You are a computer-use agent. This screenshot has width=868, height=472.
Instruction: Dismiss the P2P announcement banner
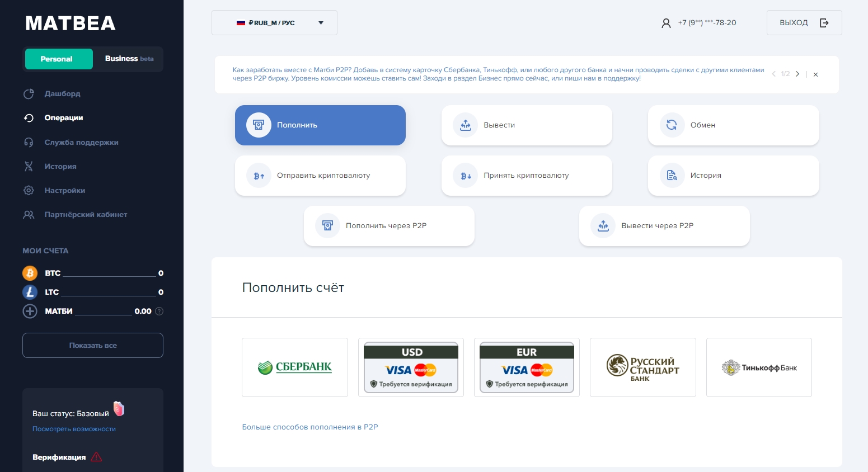[815, 74]
